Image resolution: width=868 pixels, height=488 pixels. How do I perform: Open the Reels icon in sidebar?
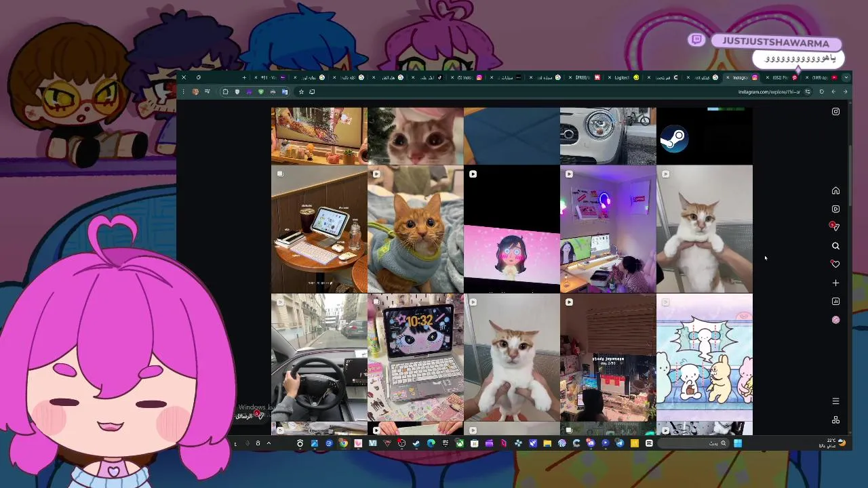coord(835,209)
